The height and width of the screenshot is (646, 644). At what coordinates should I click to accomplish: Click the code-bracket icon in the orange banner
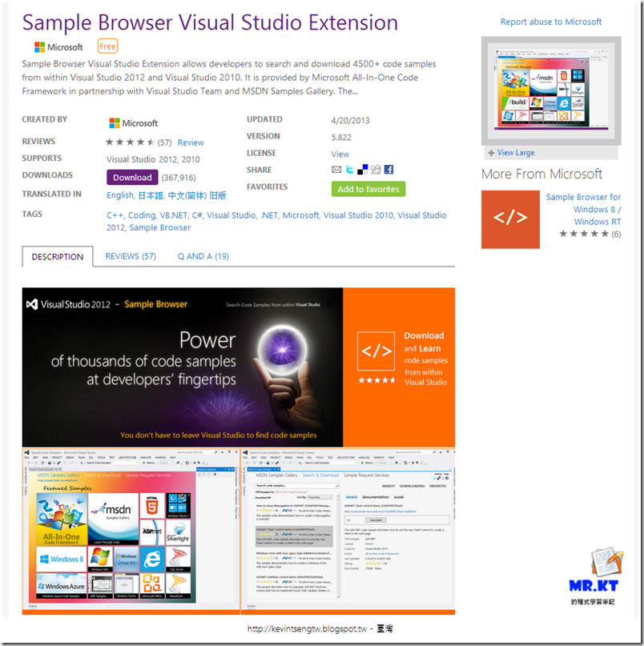[376, 351]
